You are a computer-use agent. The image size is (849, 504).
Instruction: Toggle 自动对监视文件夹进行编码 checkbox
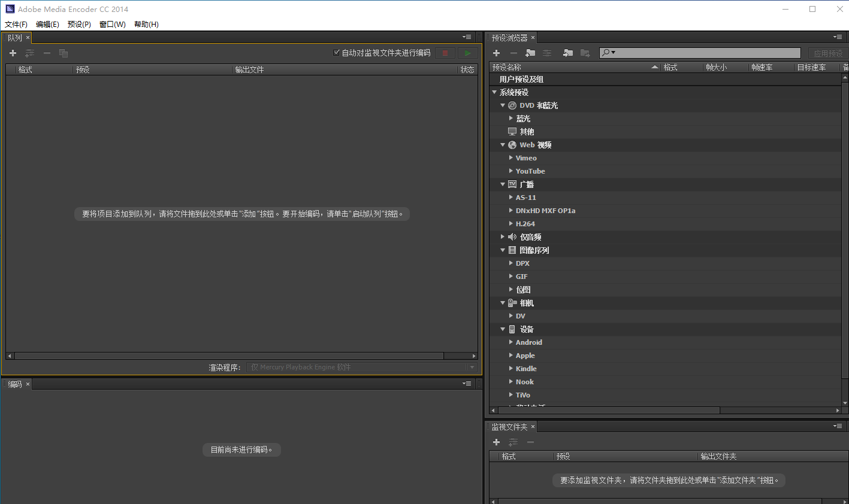(x=337, y=53)
